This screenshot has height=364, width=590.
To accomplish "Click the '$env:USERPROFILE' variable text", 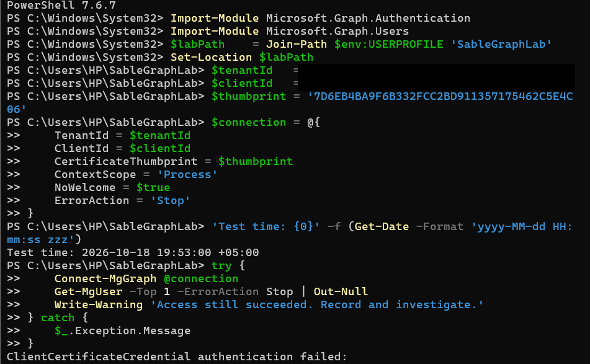I will pyautogui.click(x=389, y=45).
